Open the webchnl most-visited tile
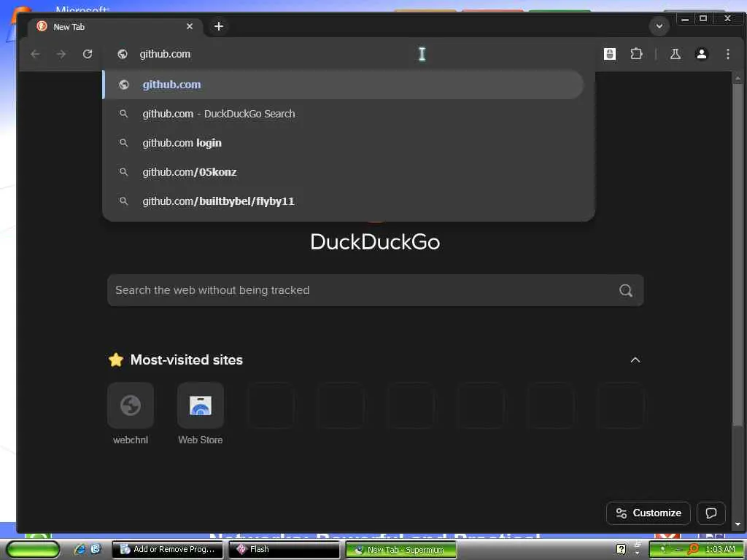 (131, 413)
